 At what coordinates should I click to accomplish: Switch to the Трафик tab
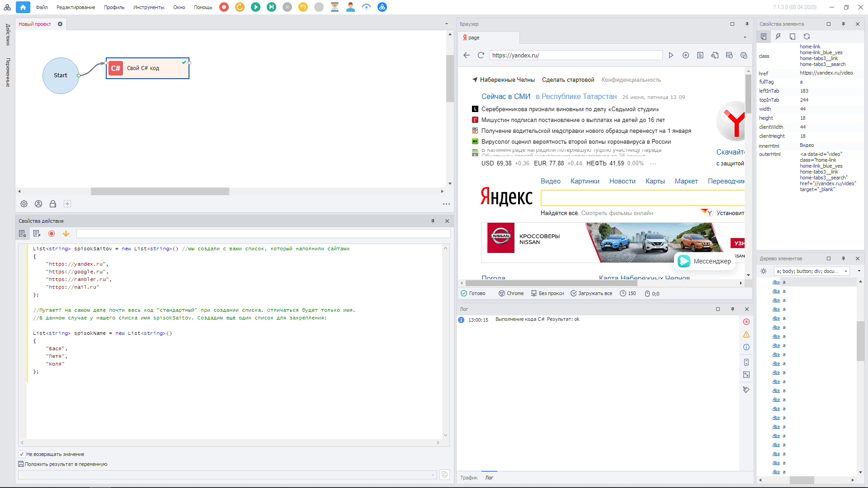(x=469, y=478)
